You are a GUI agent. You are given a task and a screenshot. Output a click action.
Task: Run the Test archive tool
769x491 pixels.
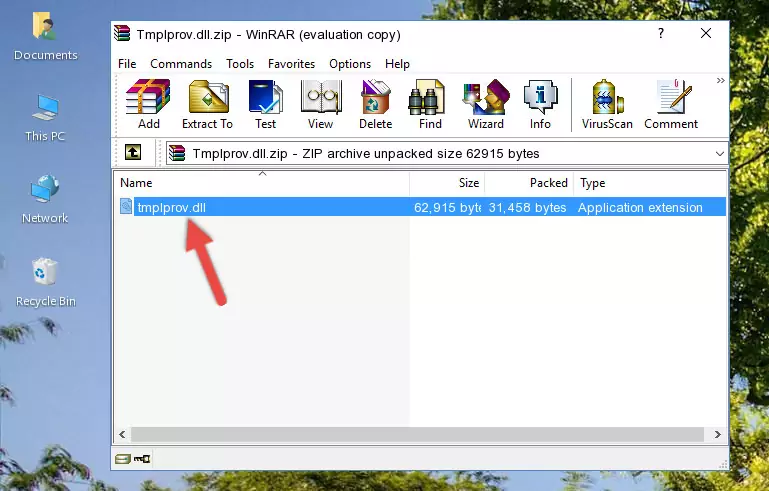pyautogui.click(x=265, y=104)
